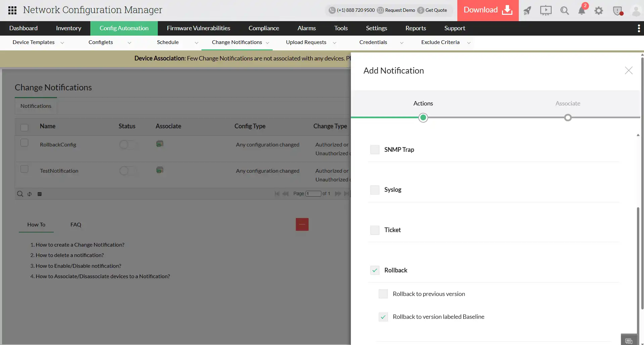Enable the SNMP Trap action
Screen dimensions: 644x345
pos(374,149)
